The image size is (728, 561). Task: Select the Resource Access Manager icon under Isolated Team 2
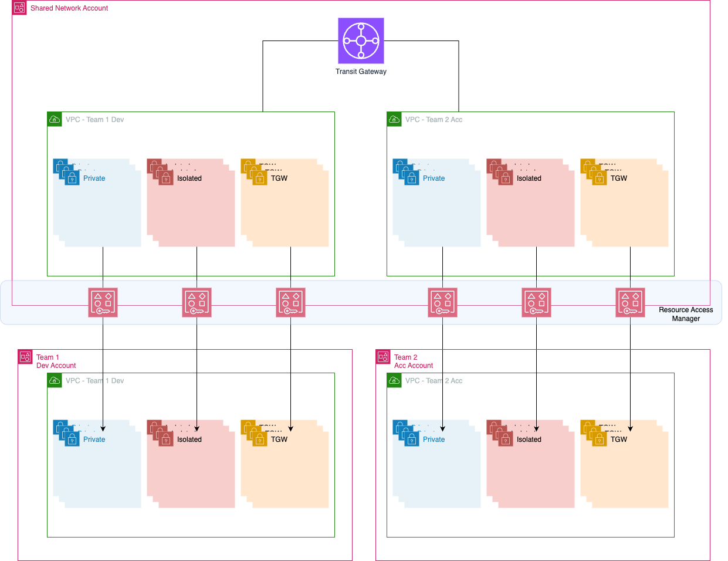coord(536,302)
